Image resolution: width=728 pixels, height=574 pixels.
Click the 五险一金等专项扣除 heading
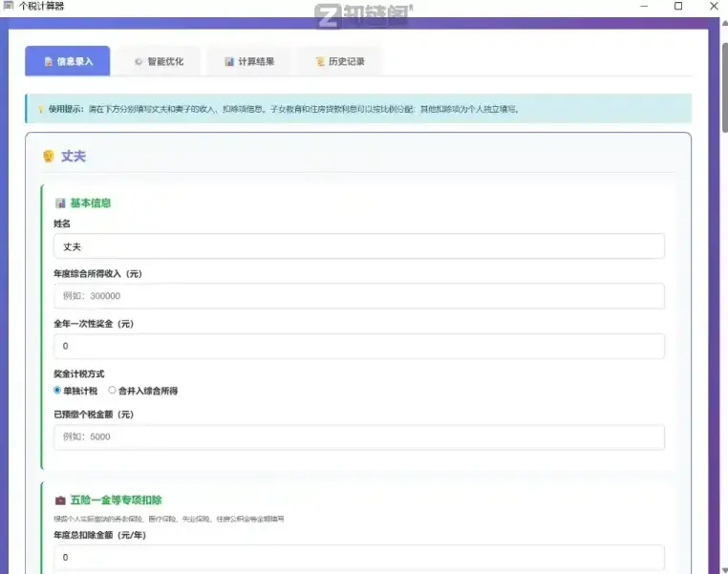pyautogui.click(x=116, y=500)
